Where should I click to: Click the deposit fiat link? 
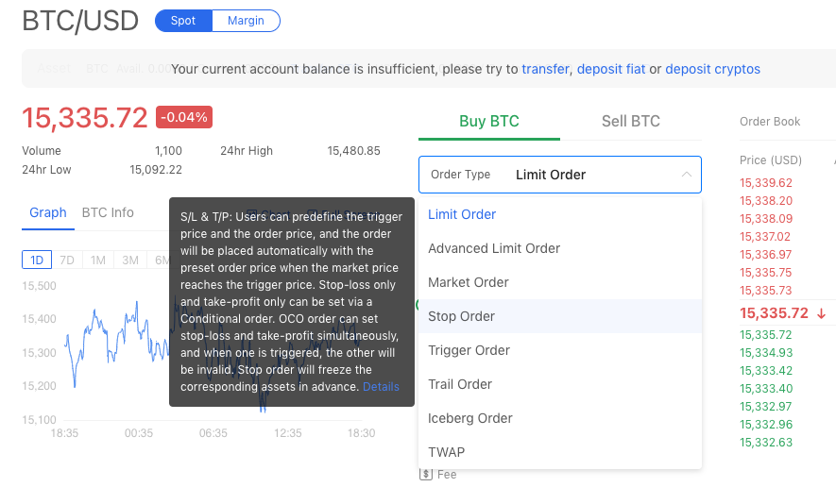[611, 69]
